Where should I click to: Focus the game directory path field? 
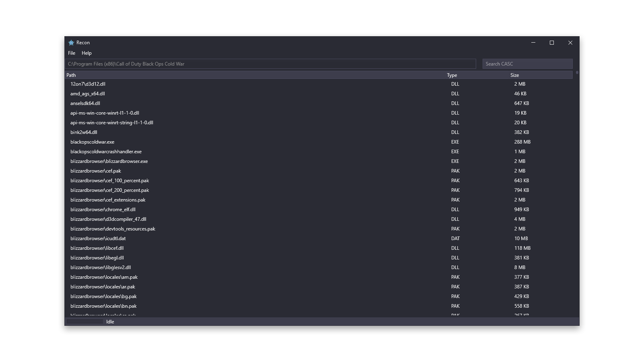click(x=270, y=64)
